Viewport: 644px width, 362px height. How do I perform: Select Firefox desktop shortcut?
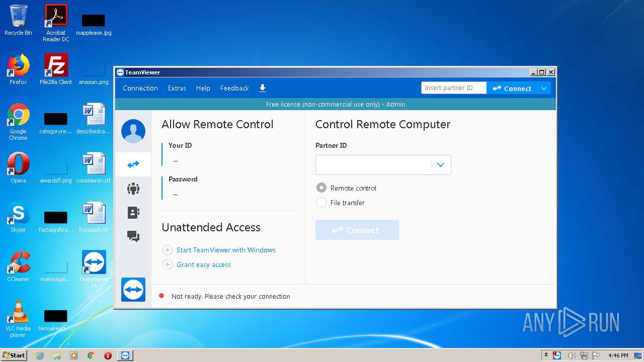18,69
